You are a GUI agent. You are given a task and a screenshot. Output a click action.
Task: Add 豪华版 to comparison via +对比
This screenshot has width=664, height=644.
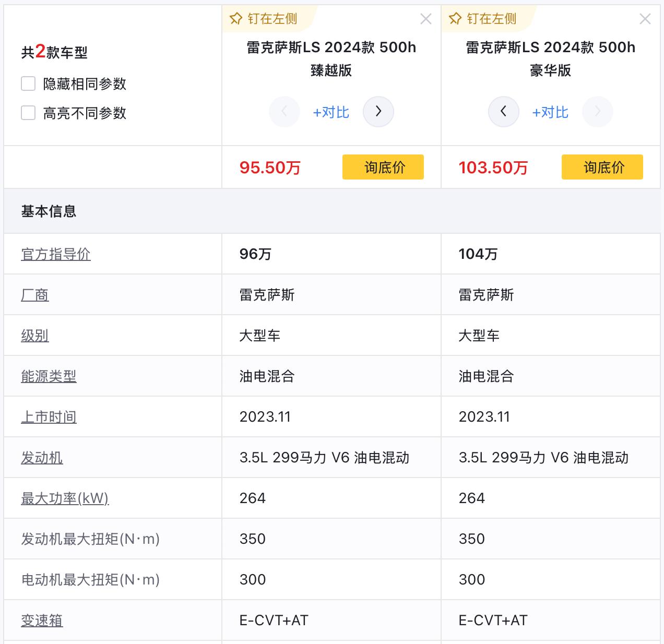click(x=550, y=112)
